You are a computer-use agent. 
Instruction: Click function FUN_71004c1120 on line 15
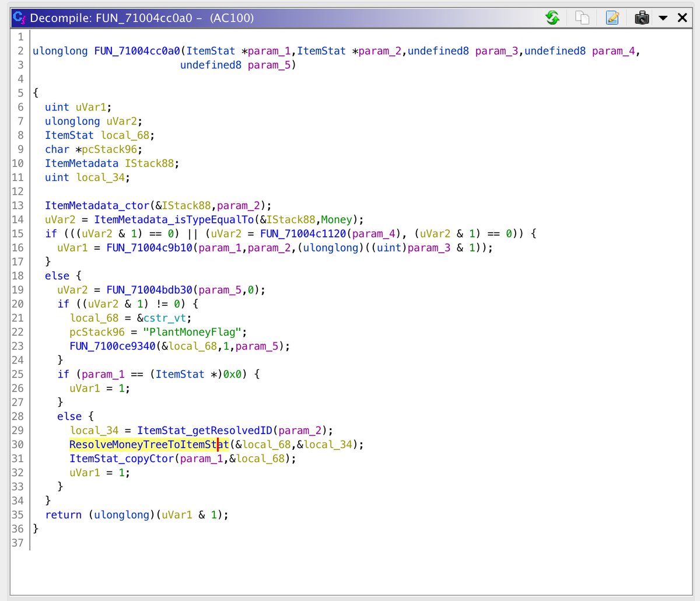click(x=303, y=233)
